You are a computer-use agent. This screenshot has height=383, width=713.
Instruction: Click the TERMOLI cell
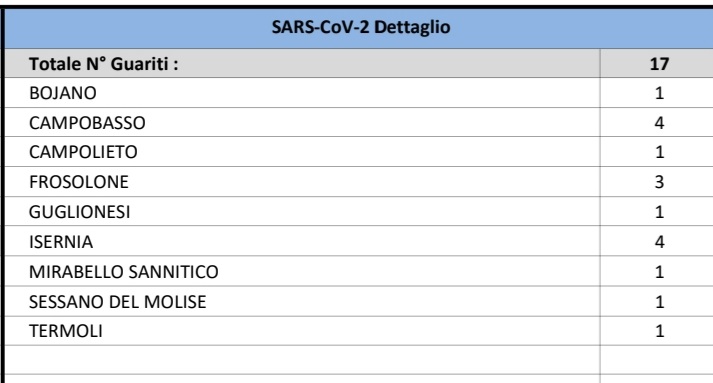(302, 331)
